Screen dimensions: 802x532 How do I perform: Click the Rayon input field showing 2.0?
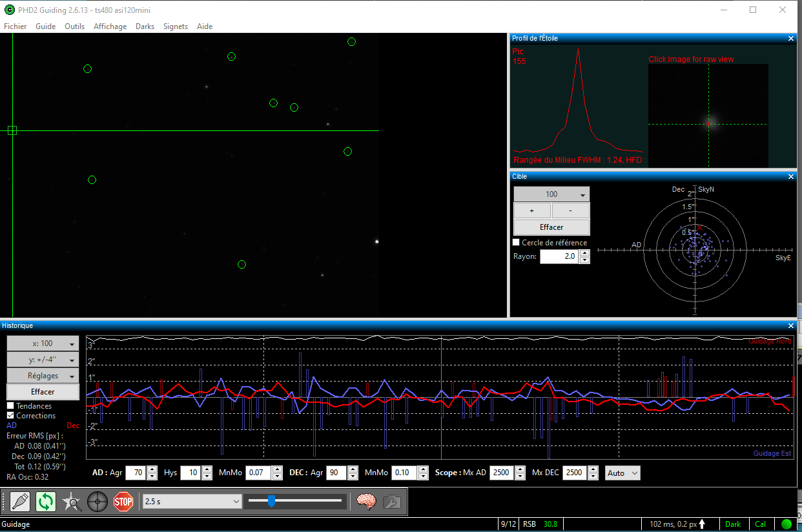[559, 257]
